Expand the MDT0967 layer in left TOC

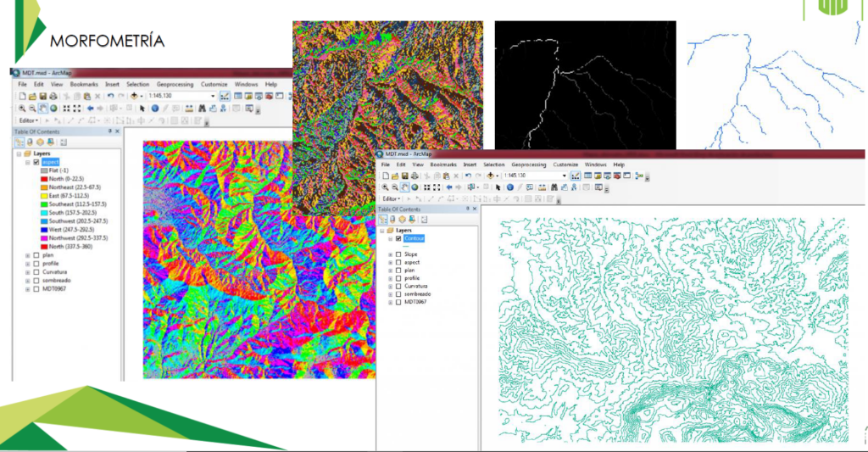tap(28, 288)
